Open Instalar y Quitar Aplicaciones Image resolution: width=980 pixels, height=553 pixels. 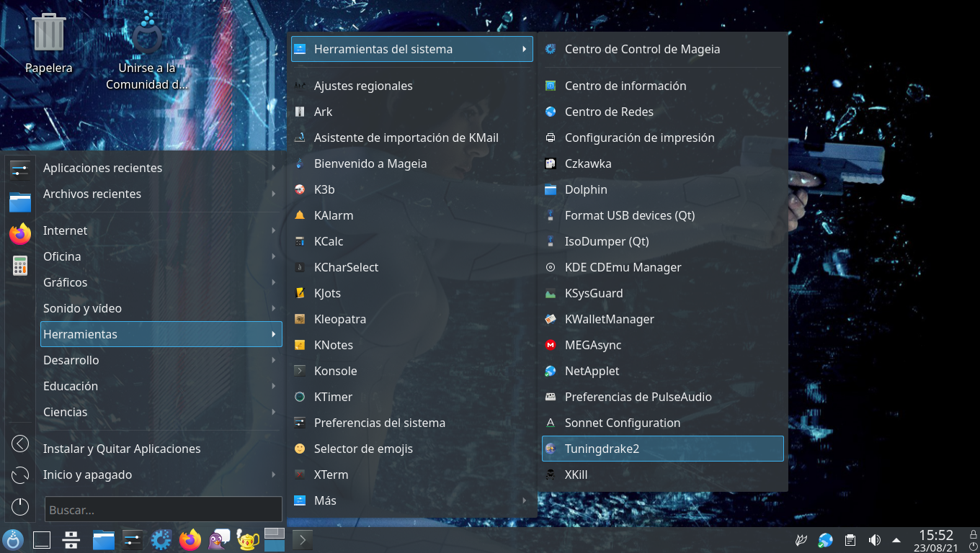161,449
